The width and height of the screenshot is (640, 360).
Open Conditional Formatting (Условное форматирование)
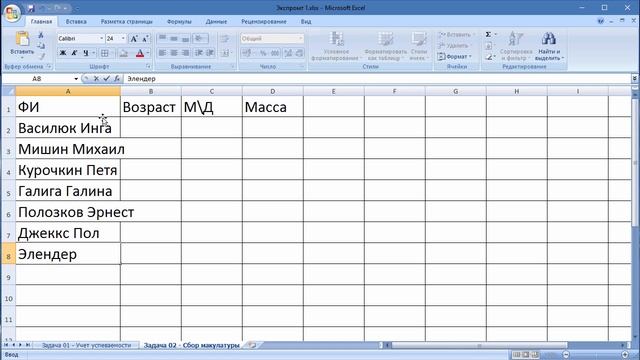coord(336,46)
